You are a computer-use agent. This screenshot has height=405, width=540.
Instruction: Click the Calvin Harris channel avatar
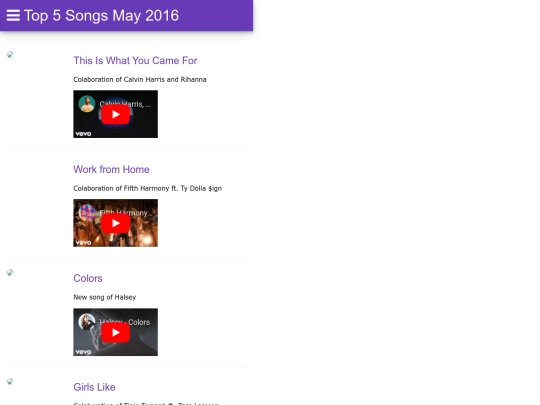point(87,104)
